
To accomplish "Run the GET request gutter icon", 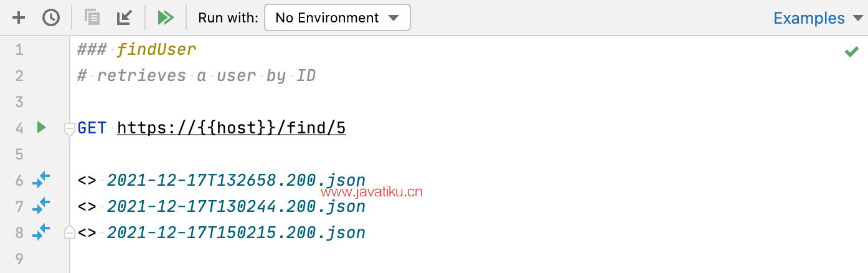I will click(41, 128).
